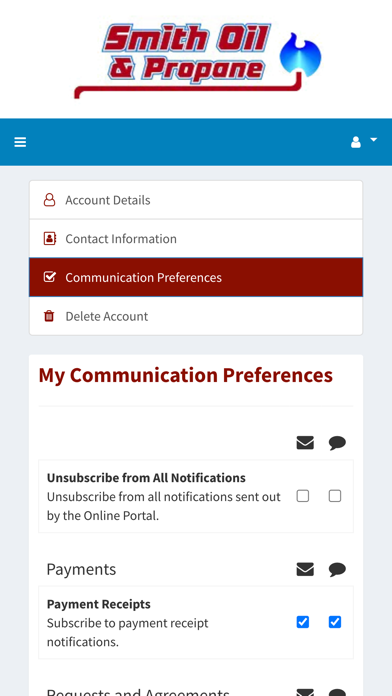
Task: Click the Payments text message bubble icon
Action: (x=337, y=569)
